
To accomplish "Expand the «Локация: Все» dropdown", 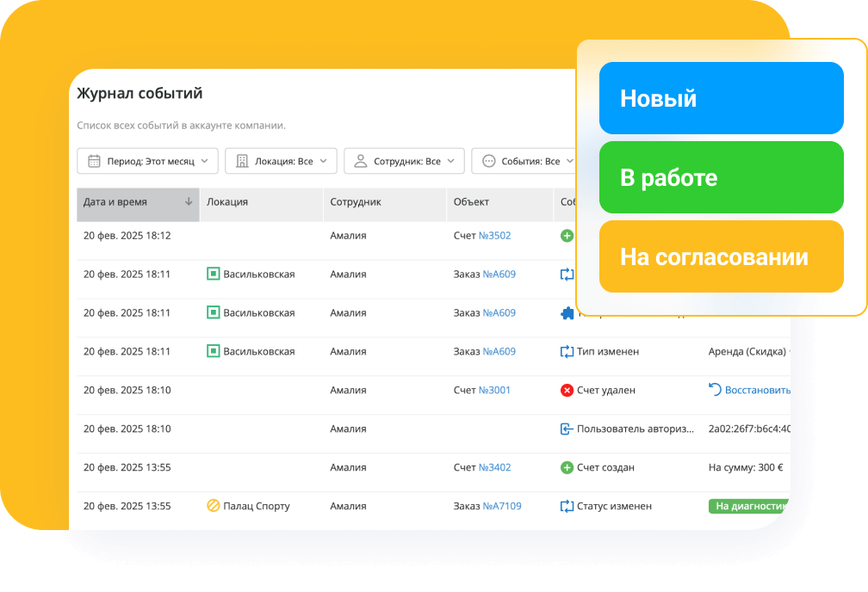I will [x=280, y=160].
